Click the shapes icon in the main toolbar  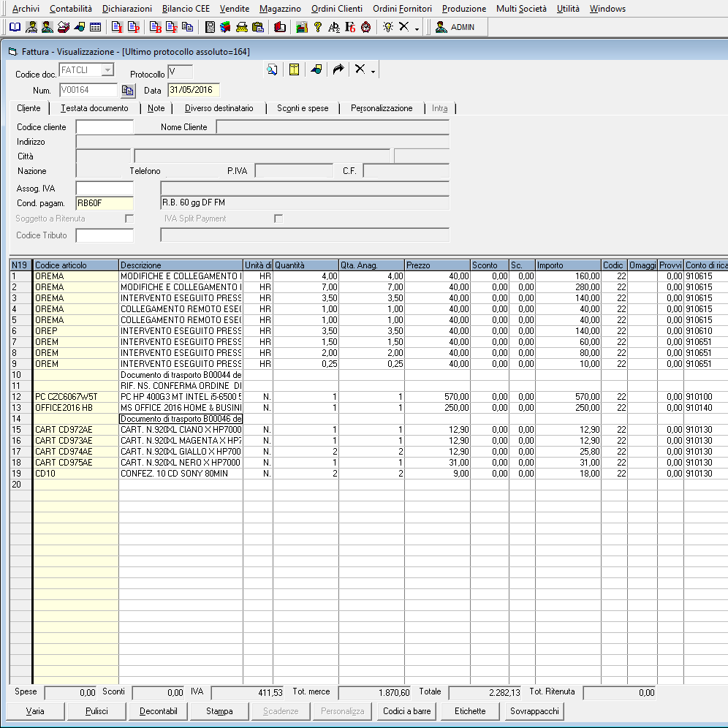click(80, 27)
